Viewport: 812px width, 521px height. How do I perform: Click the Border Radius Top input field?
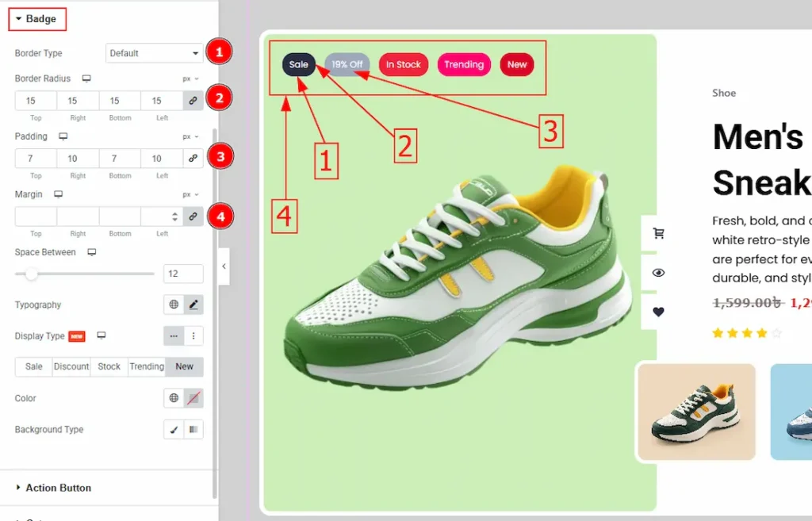36,101
